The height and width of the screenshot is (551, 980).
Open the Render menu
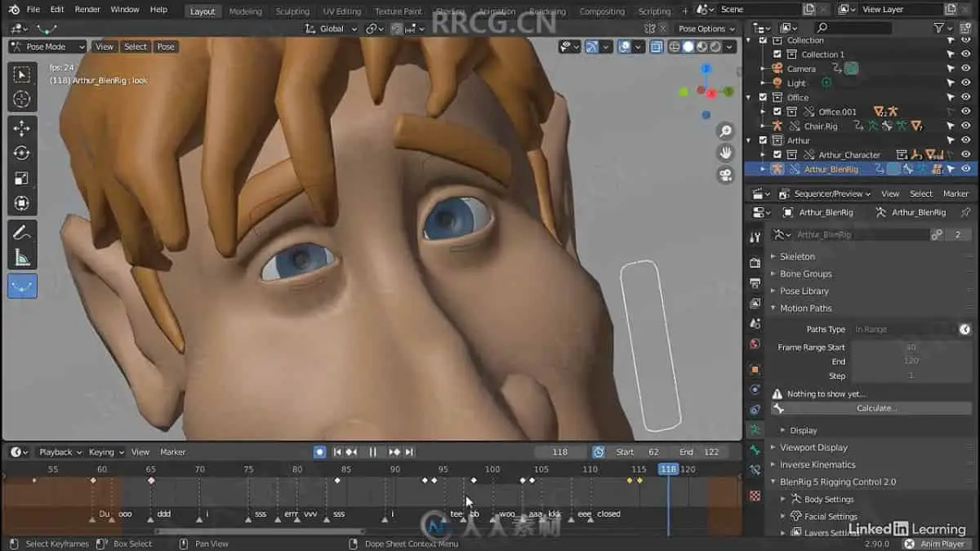point(87,10)
